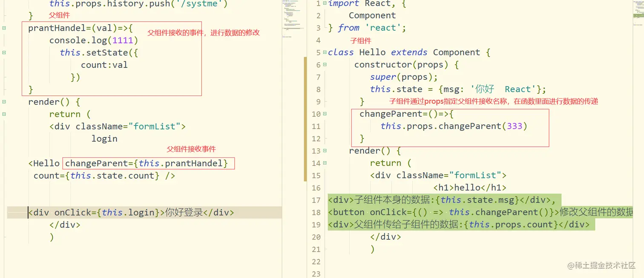Click the this.state = {msg: ...} line
The width and height of the screenshot is (644, 278).
coord(458,90)
